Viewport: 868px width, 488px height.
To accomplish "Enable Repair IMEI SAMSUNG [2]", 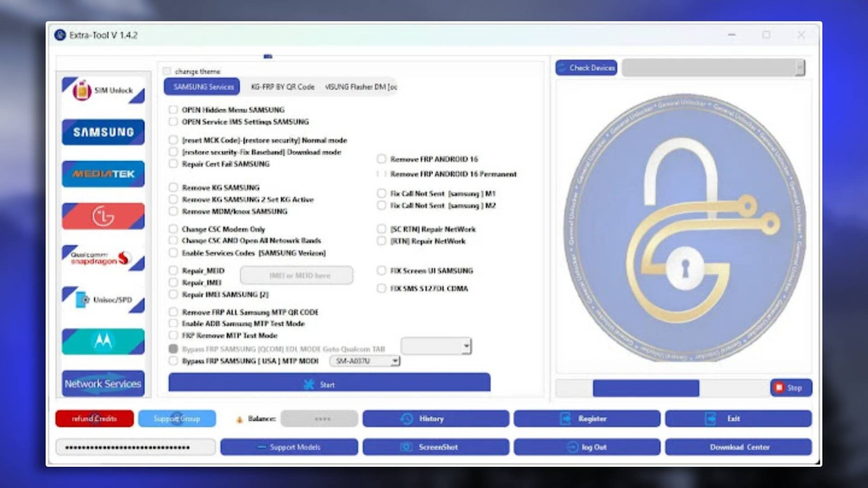I will click(x=173, y=294).
